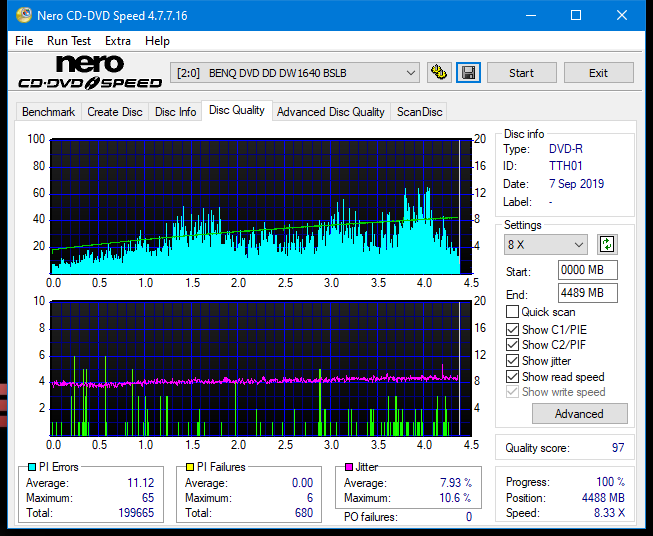653x536 pixels.
Task: Open the File menu
Action: (x=24, y=41)
